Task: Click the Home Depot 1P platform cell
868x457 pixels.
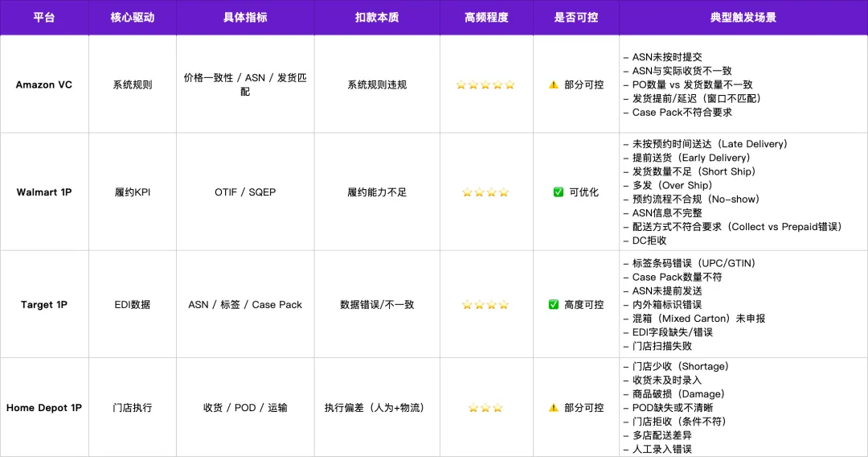Action: pos(44,408)
